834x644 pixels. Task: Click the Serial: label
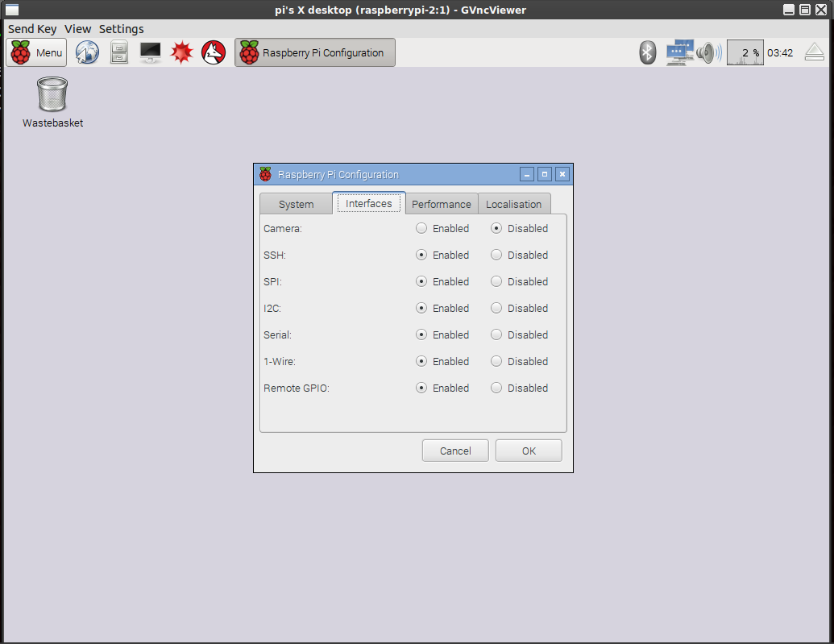click(x=278, y=335)
